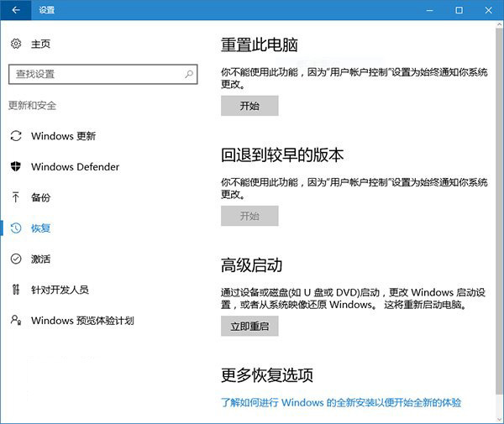Screen dimensions: 504x424
Task: Click 开始 under 重置此电脑
Action: click(249, 106)
